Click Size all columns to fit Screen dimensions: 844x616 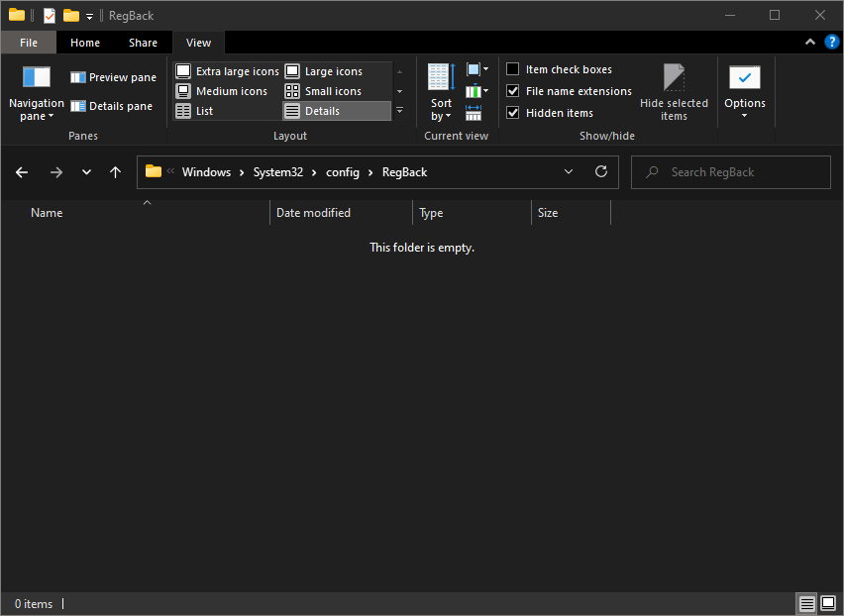coord(474,113)
